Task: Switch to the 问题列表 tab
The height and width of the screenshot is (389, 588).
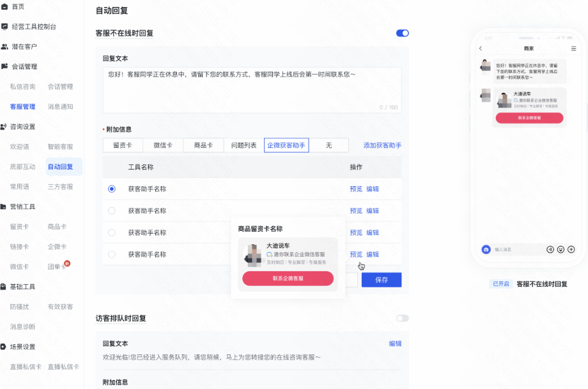Action: pos(244,145)
